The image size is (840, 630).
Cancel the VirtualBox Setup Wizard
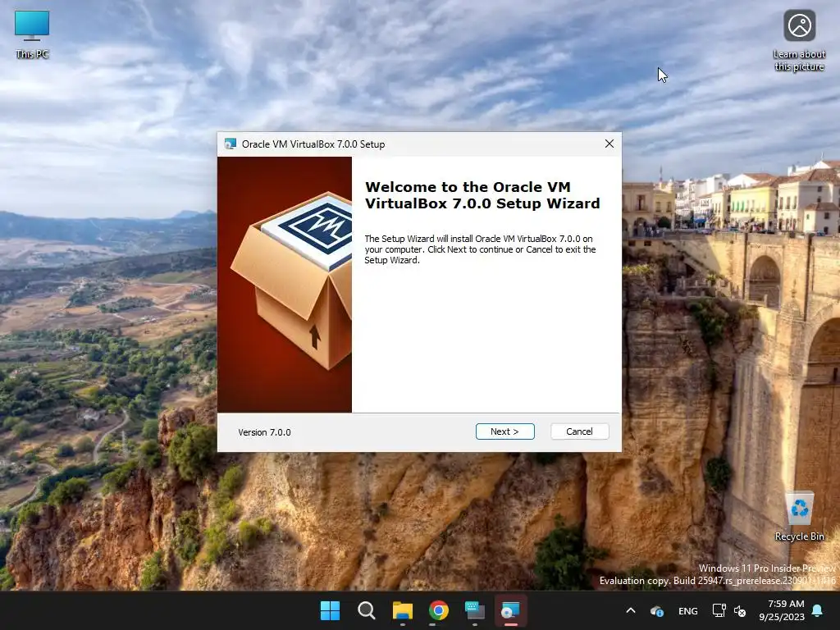coord(579,431)
